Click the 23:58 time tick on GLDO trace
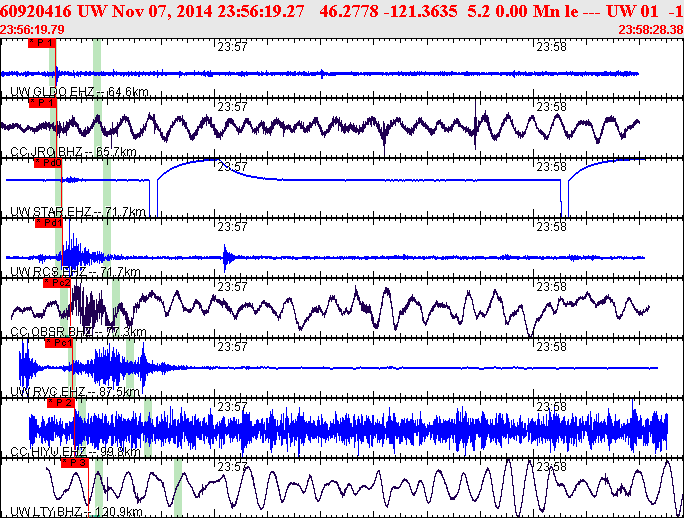This screenshot has width=684, height=518. [x=551, y=47]
